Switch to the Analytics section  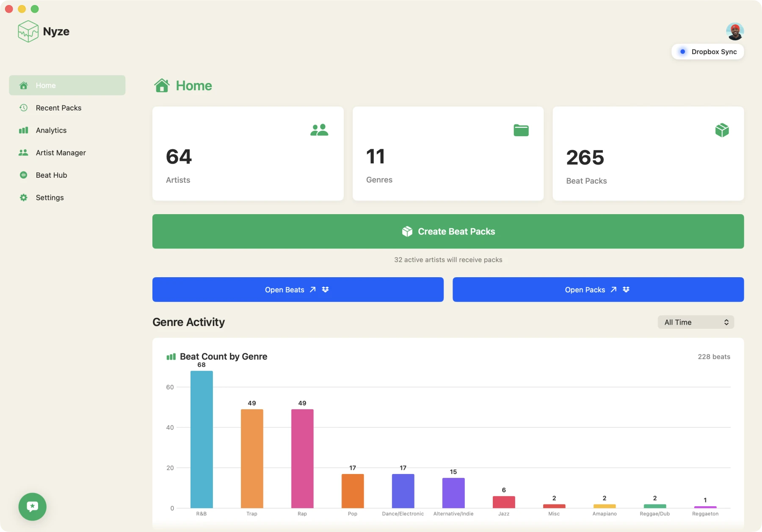click(67, 130)
